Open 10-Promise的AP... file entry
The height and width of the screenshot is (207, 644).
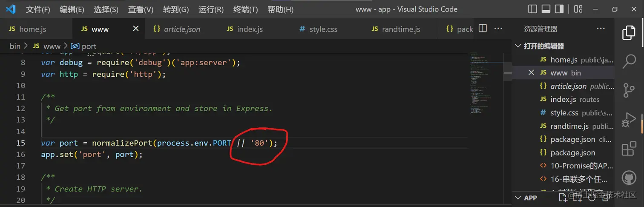pos(563,166)
